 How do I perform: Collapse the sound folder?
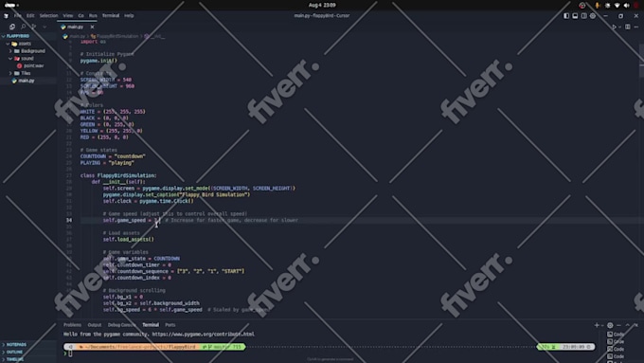27,59
